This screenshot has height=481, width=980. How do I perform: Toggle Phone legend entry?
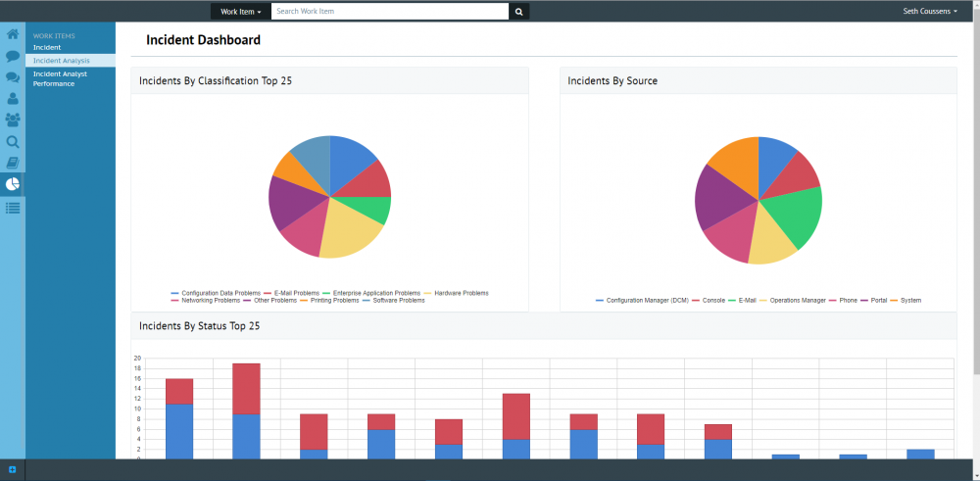click(x=843, y=301)
